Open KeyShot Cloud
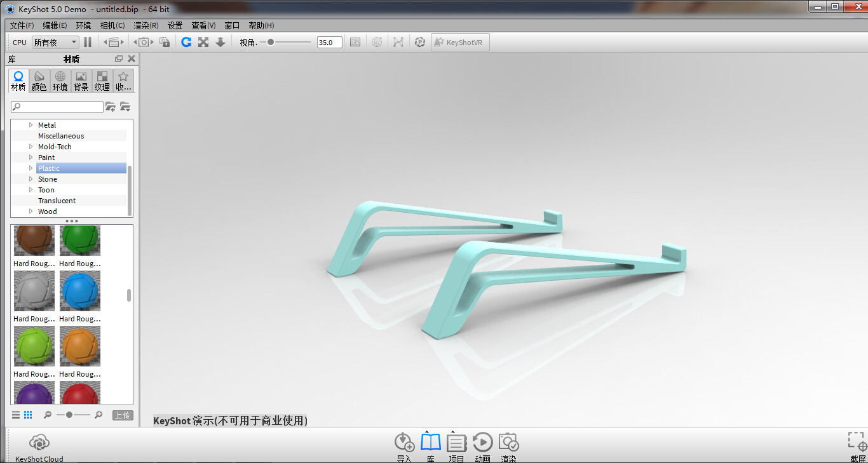Image resolution: width=868 pixels, height=463 pixels. click(x=39, y=447)
